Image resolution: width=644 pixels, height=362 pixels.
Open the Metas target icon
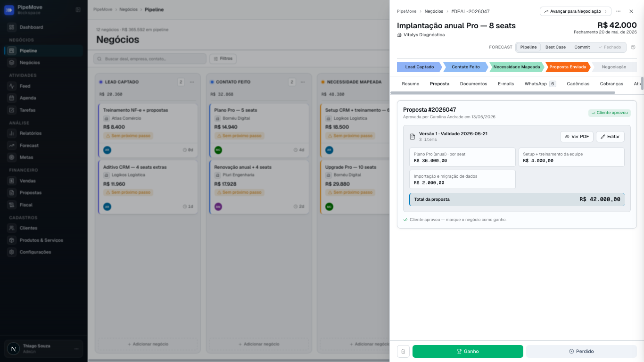[x=12, y=157]
